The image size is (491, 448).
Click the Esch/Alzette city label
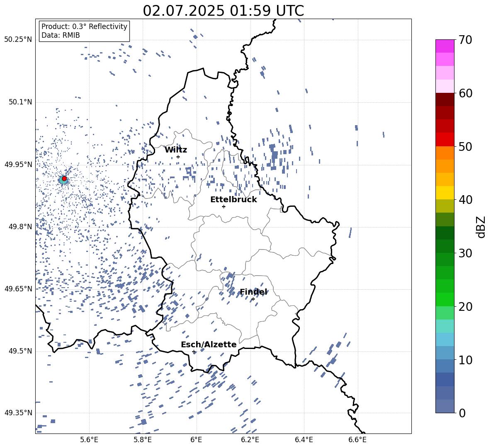point(209,344)
